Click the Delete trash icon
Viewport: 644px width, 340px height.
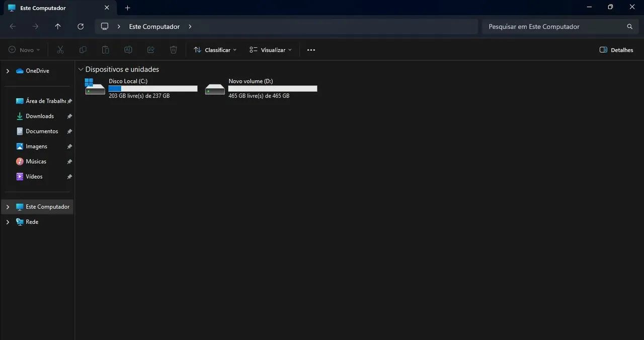click(174, 50)
